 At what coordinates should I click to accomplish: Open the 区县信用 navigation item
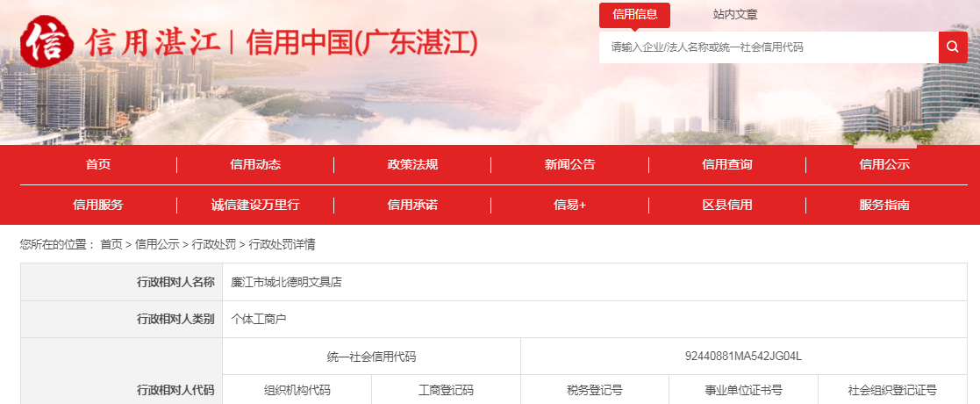727,205
